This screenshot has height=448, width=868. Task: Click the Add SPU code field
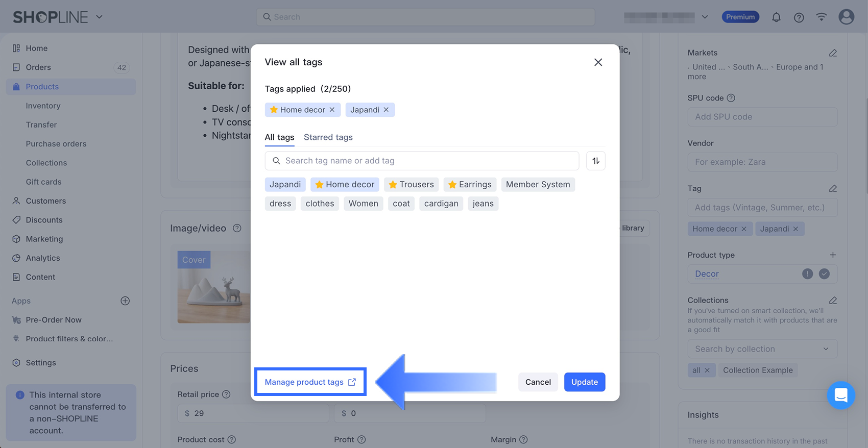coord(762,117)
